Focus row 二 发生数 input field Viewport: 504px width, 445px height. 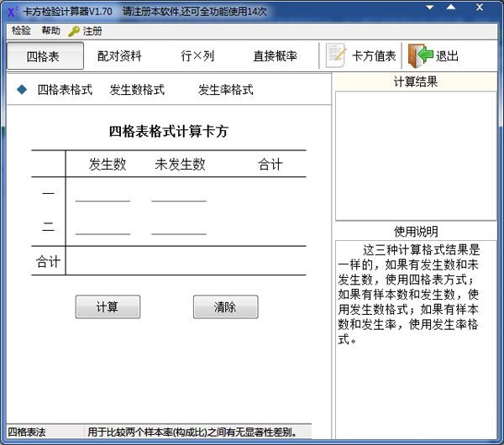pyautogui.click(x=102, y=226)
